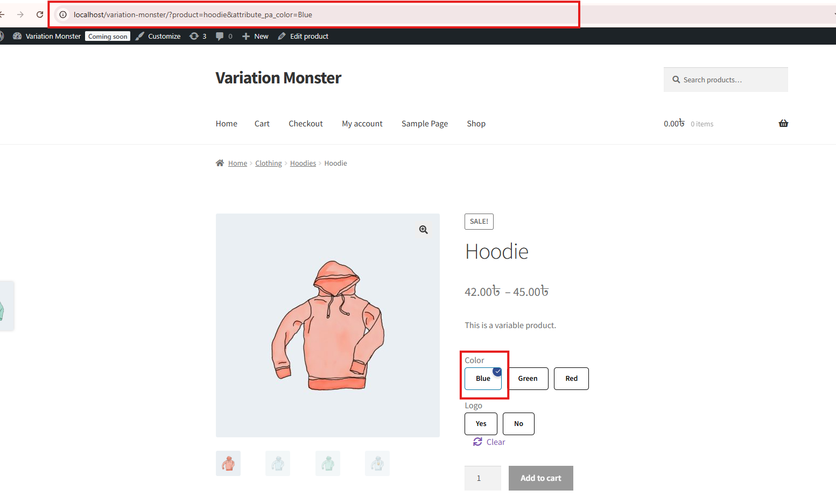Open My account page from navigation
Viewport: 836px width, 504px height.
(362, 124)
